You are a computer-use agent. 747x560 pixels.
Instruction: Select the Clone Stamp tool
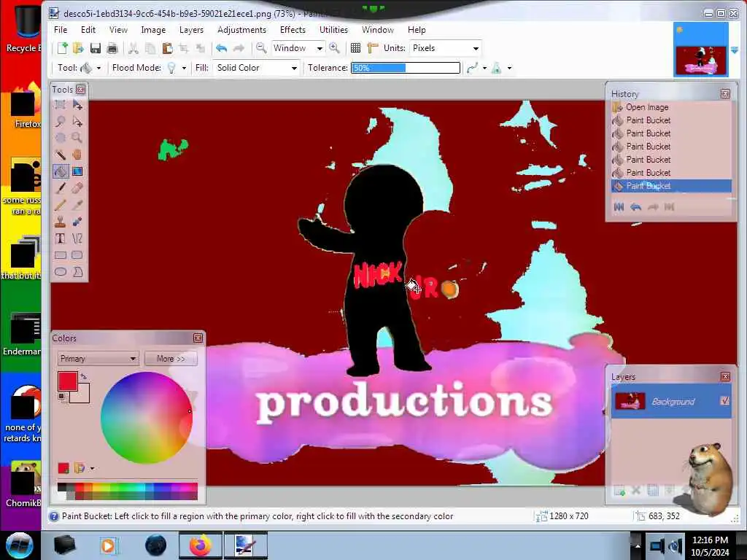pos(61,222)
